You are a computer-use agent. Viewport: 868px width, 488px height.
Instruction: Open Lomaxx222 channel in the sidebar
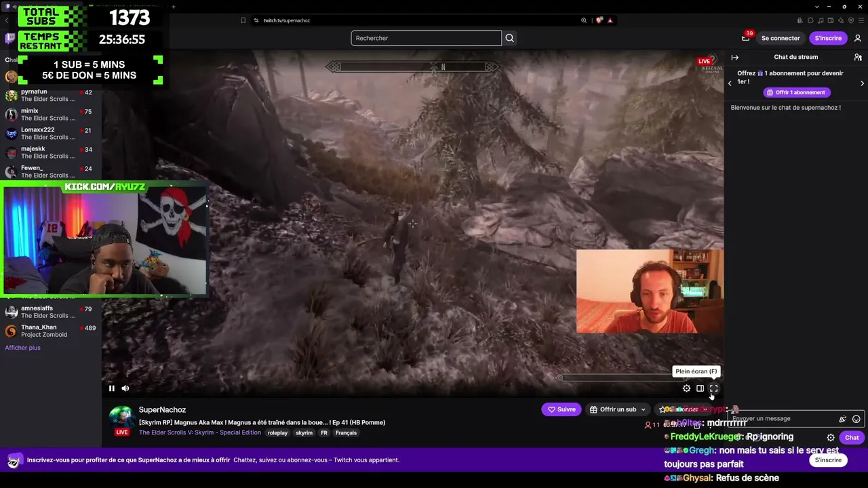51,134
